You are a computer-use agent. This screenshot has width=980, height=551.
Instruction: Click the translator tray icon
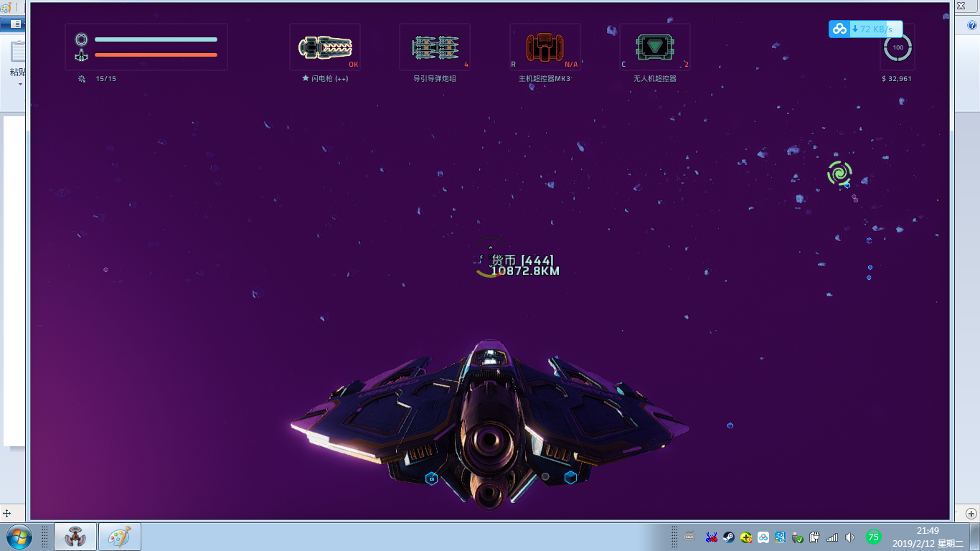(781, 537)
